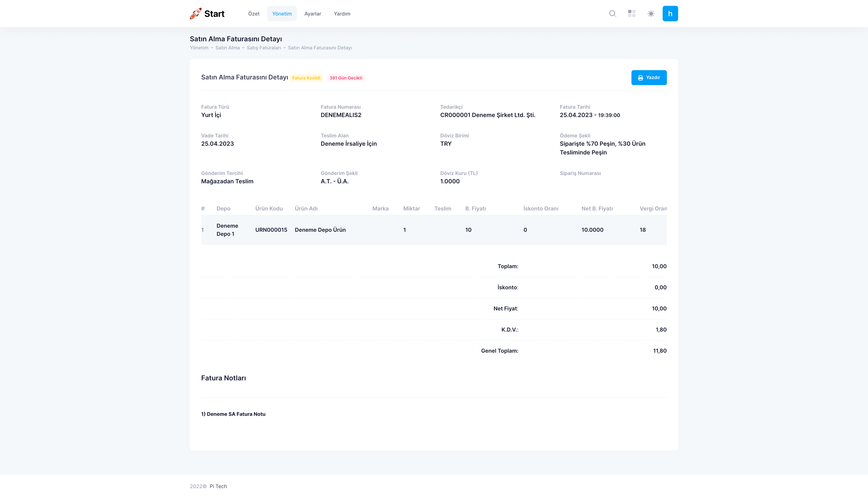Click the 391 Gün Gecikti badge
The image size is (868, 498).
[345, 78]
